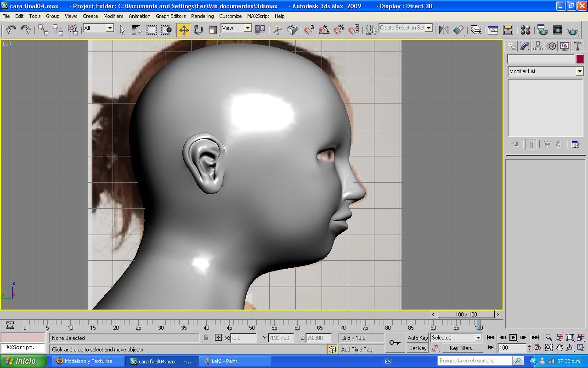Open the View reference coordinate dropdown
Viewport: 588px width, 368px height.
pos(247,28)
